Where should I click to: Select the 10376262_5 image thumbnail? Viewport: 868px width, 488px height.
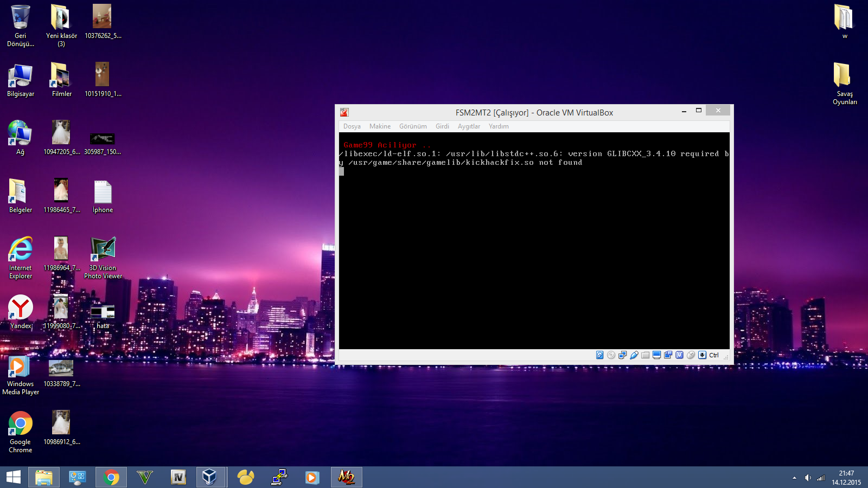tap(103, 22)
